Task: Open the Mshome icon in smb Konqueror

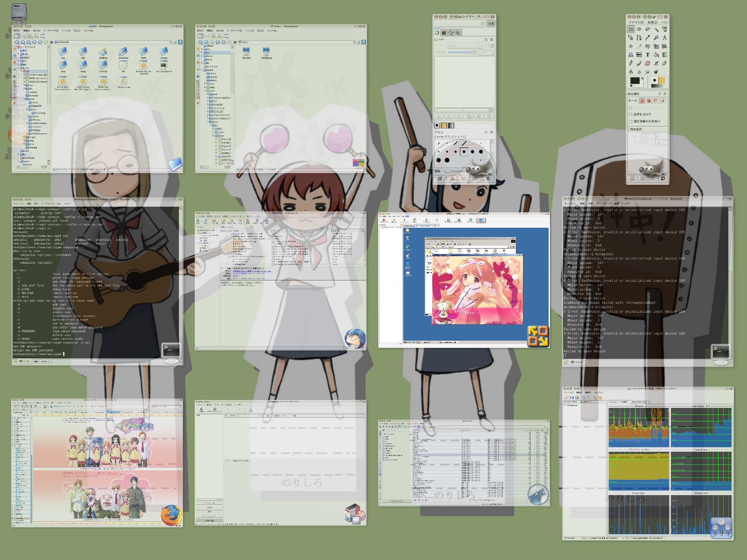Action: coord(246,53)
